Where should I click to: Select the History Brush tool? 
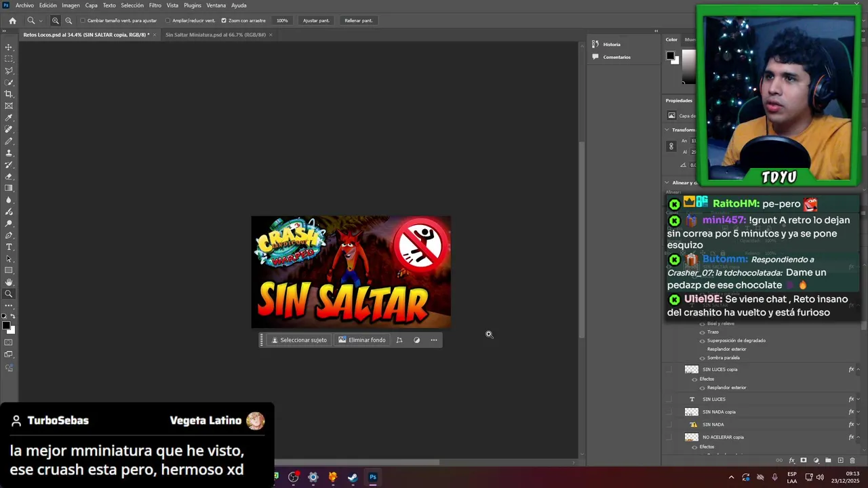click(x=9, y=165)
